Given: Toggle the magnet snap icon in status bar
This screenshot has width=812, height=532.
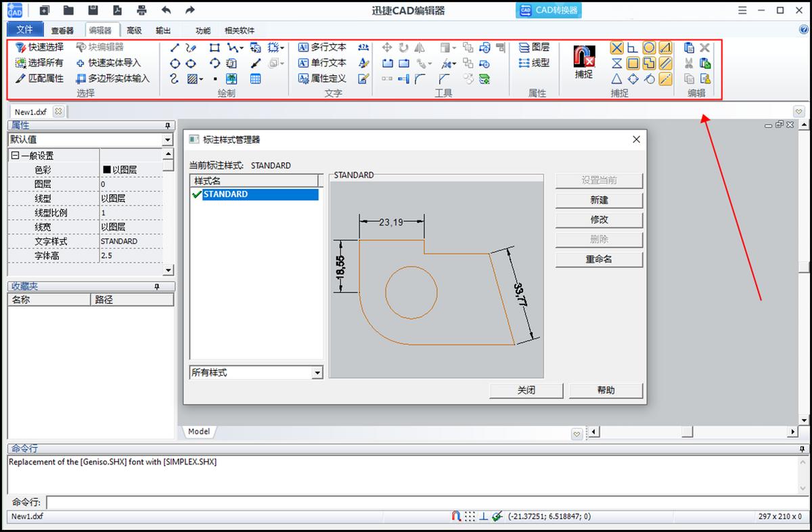Looking at the screenshot, I should click(456, 516).
